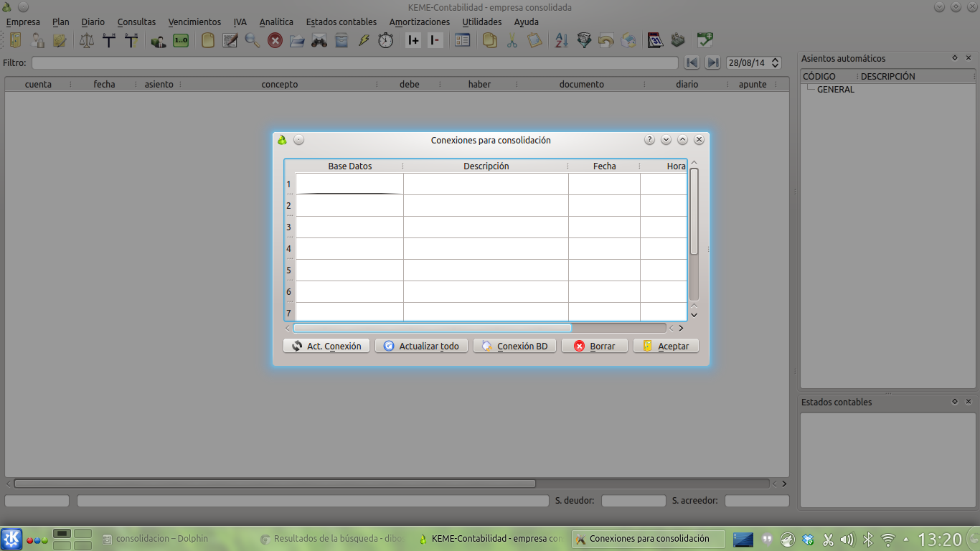Click the blank yellow note toolbar icon
980x551 pixels.
click(208, 40)
